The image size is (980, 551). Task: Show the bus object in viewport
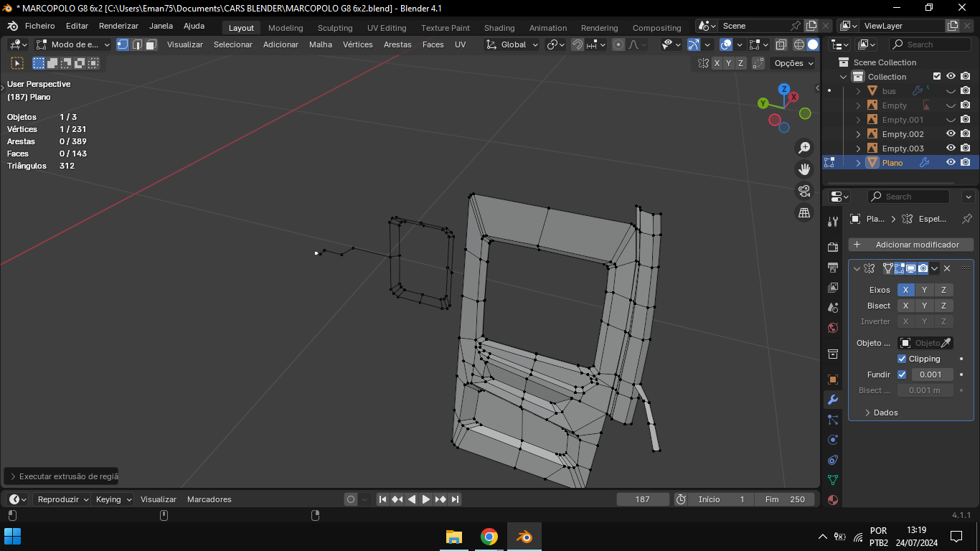tap(951, 91)
